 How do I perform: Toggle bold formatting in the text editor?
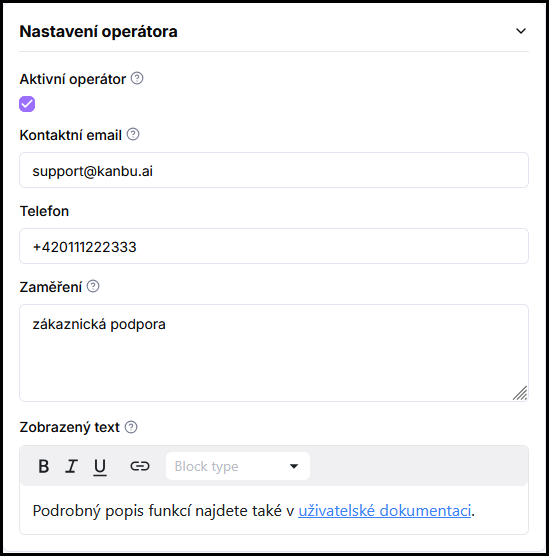click(44, 466)
